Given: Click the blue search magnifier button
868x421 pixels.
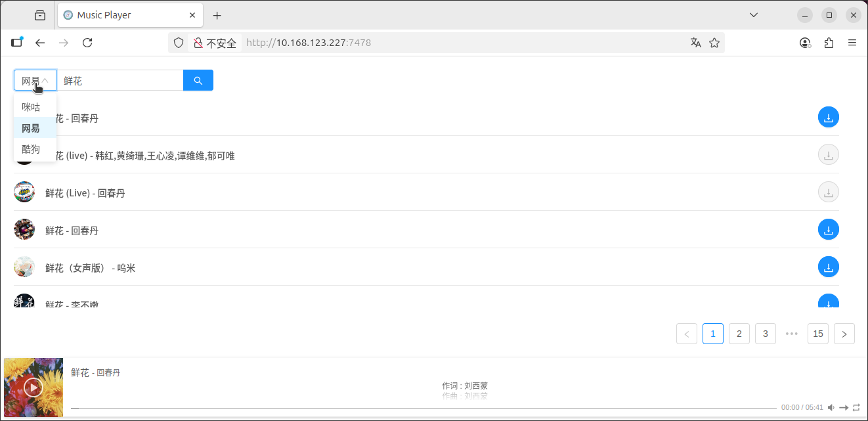Looking at the screenshot, I should pyautogui.click(x=198, y=80).
